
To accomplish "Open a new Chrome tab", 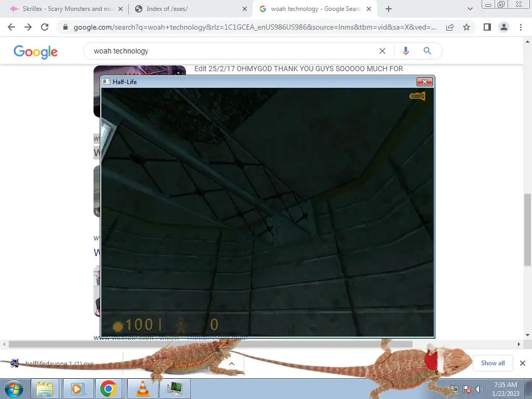I will (389, 9).
